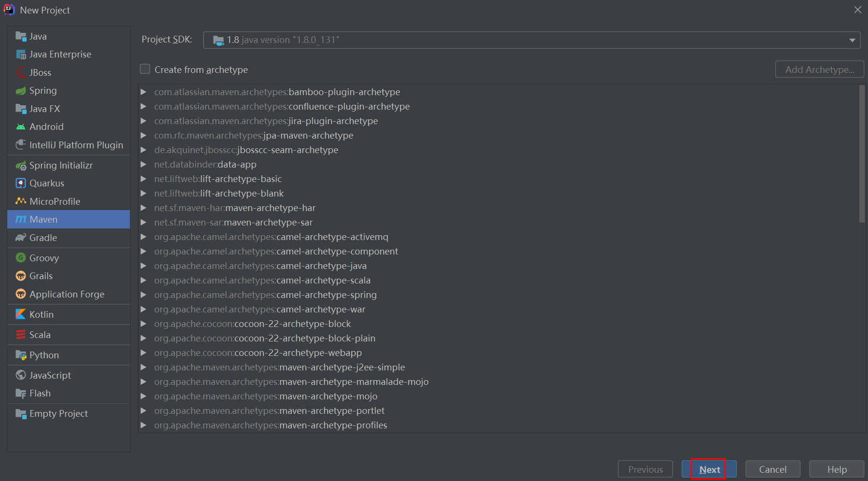Open the Project SDK dropdown arrow
This screenshot has width=868, height=481.
click(852, 40)
